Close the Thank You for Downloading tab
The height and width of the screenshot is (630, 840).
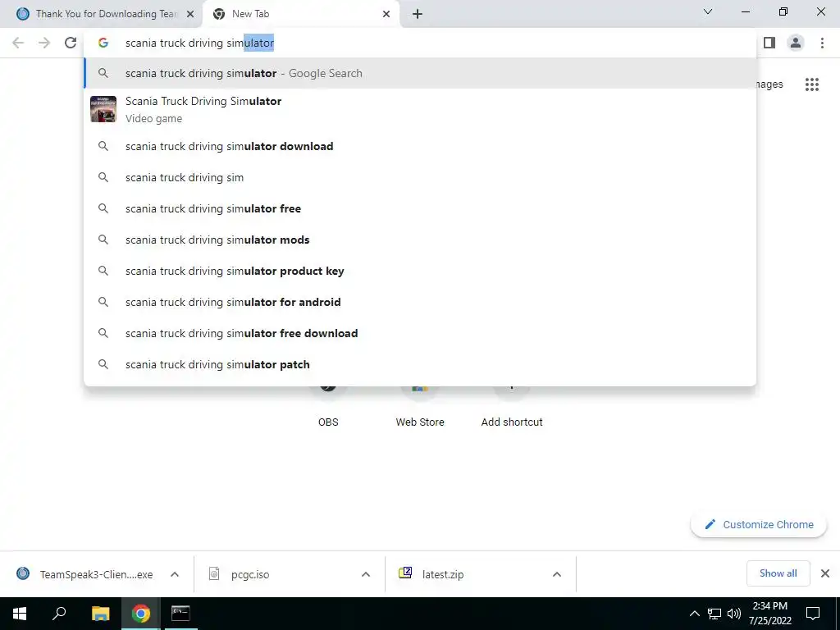tap(189, 15)
